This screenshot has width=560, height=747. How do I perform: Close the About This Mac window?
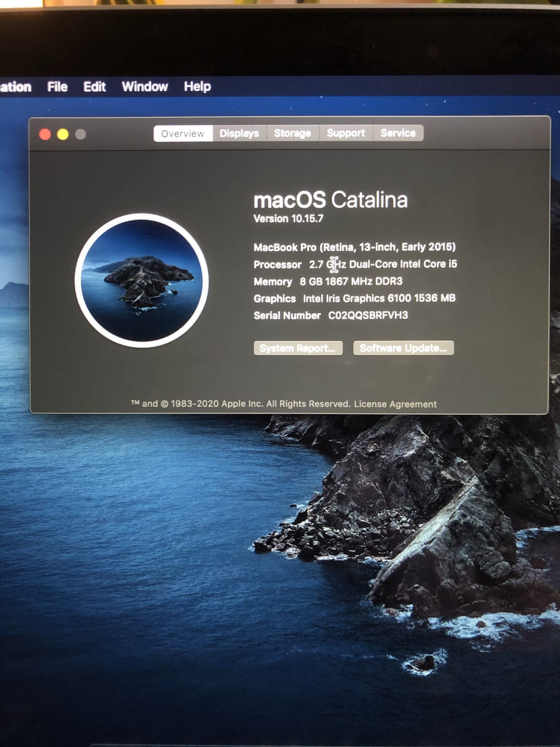(x=45, y=134)
